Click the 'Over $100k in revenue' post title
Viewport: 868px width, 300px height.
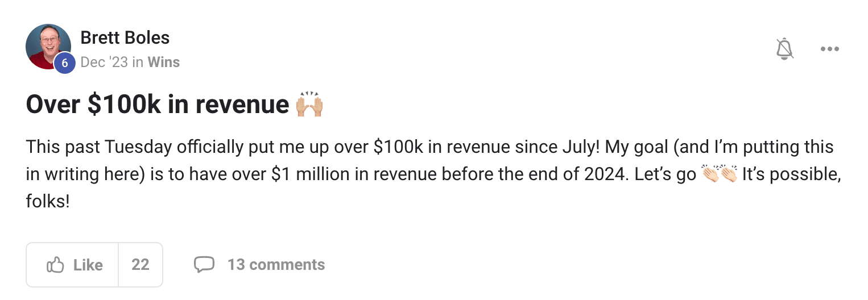click(158, 105)
